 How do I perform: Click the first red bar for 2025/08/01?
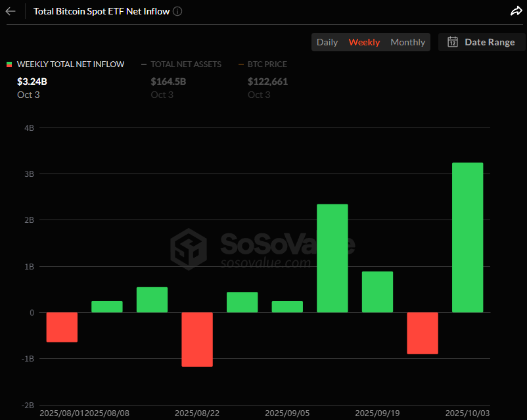pos(62,327)
